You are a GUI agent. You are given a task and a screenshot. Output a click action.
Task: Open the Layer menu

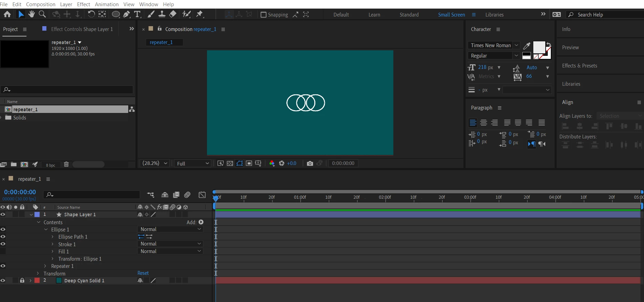66,4
